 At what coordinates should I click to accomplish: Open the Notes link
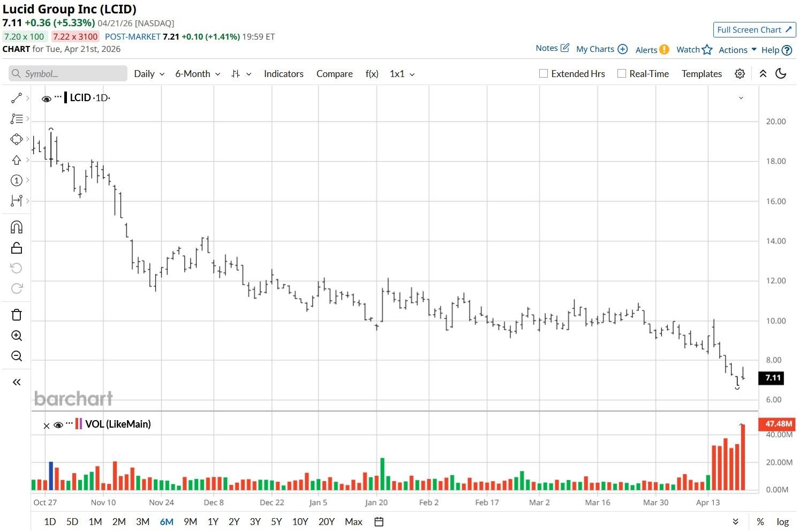pyautogui.click(x=546, y=48)
